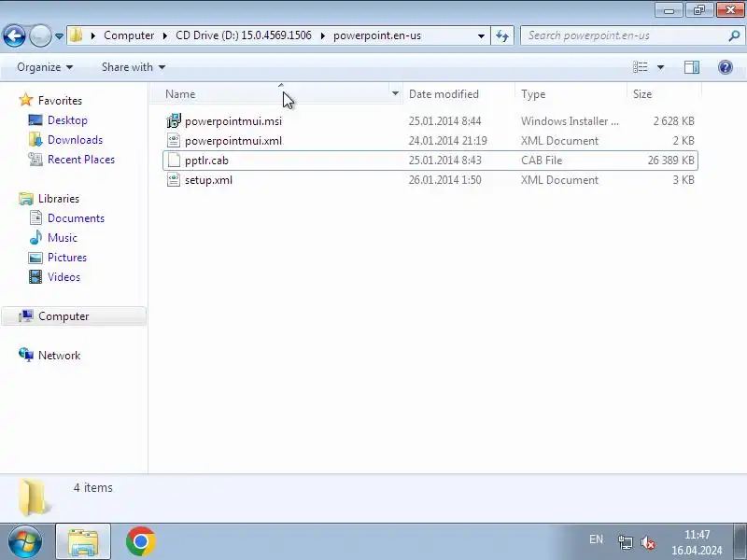This screenshot has width=747, height=560.
Task: Select Network in the navigation pane
Action: [59, 356]
